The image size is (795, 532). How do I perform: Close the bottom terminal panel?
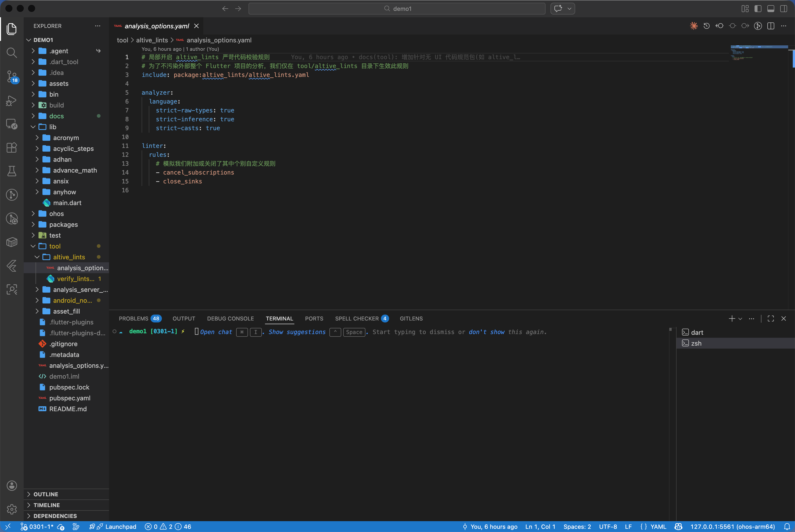784,319
